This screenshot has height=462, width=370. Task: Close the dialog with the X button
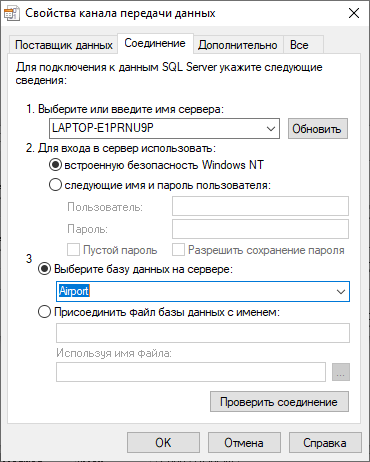click(x=354, y=13)
